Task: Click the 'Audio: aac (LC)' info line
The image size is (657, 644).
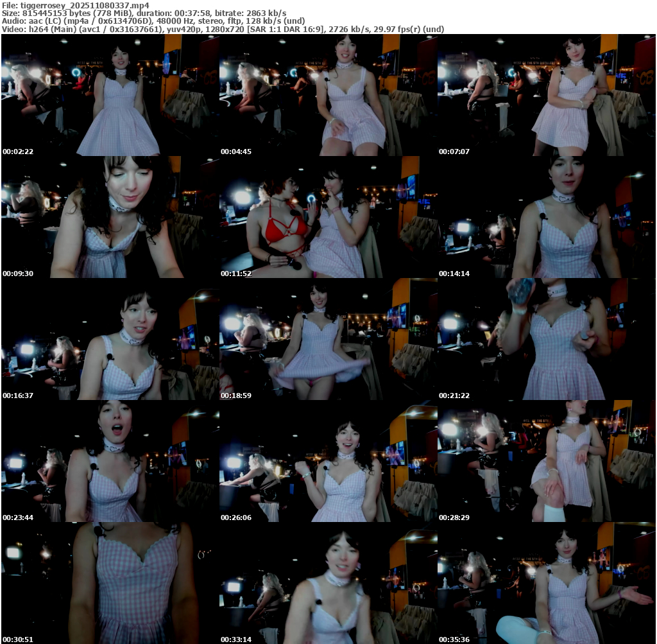Action: coord(153,21)
